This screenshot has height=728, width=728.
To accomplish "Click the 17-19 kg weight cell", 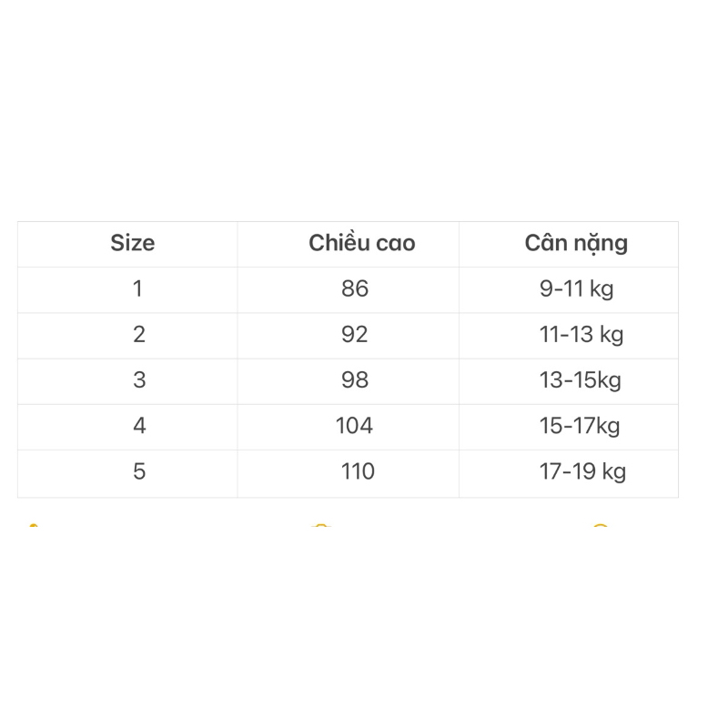I will (582, 472).
